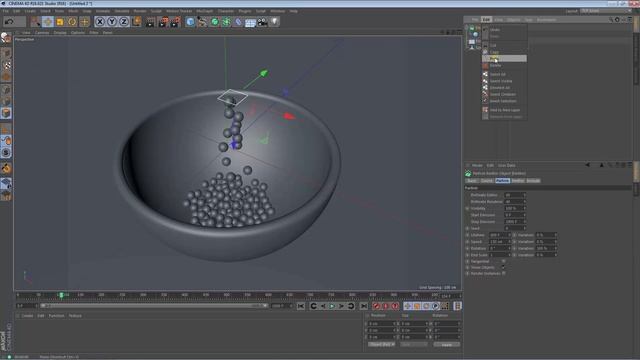The width and height of the screenshot is (640, 360).
Task: Toggle the Render Instances checkbox
Action: (503, 273)
